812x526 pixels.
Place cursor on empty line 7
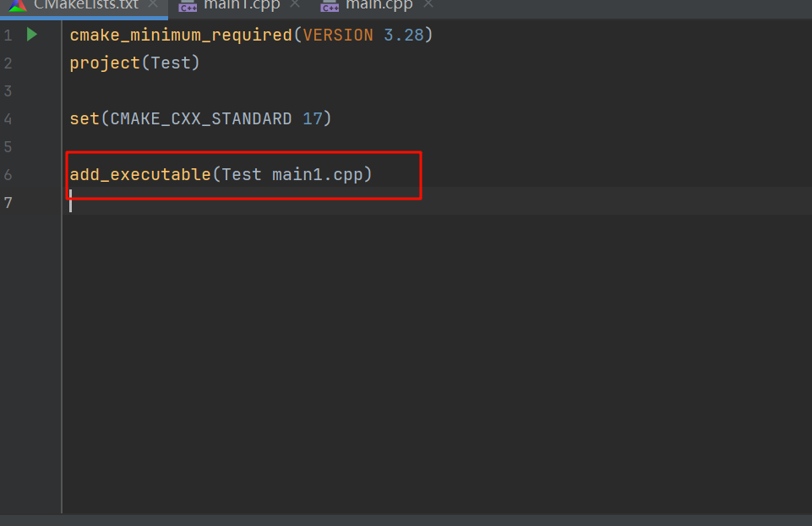pyautogui.click(x=253, y=203)
